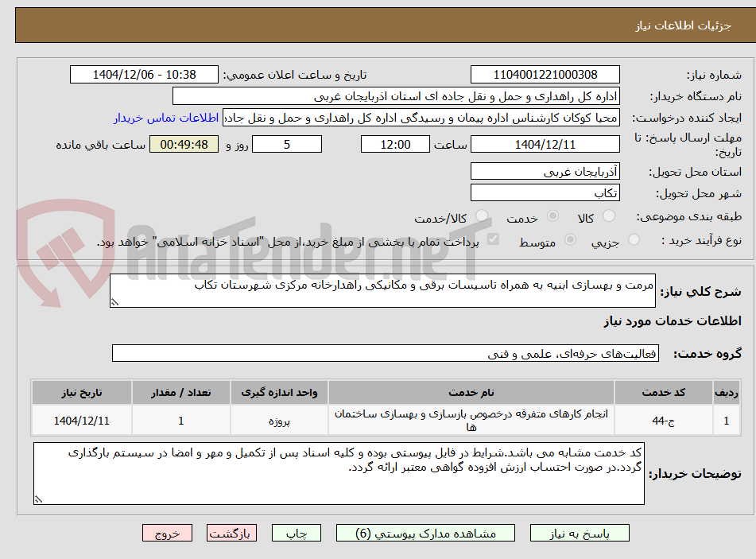Screen dimensions: 756x559
Task: Click the نوع فرآیند خرید label
Action: [701, 240]
